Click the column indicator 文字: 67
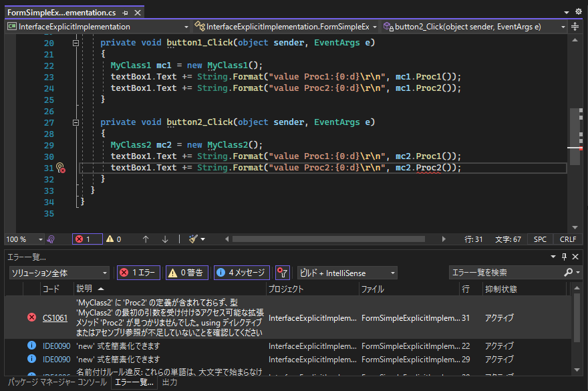This screenshot has height=391, width=588. (508, 239)
